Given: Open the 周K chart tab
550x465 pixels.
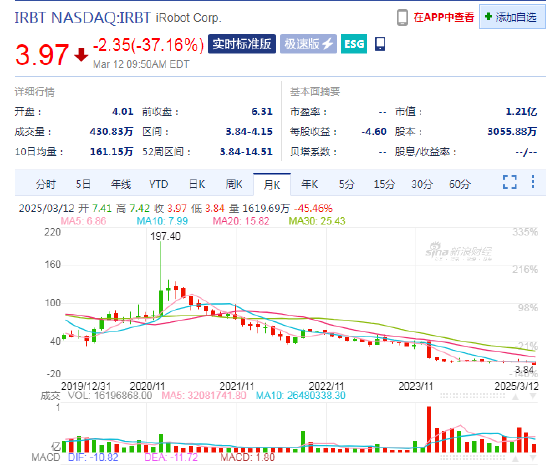Looking at the screenshot, I should click(x=234, y=184).
